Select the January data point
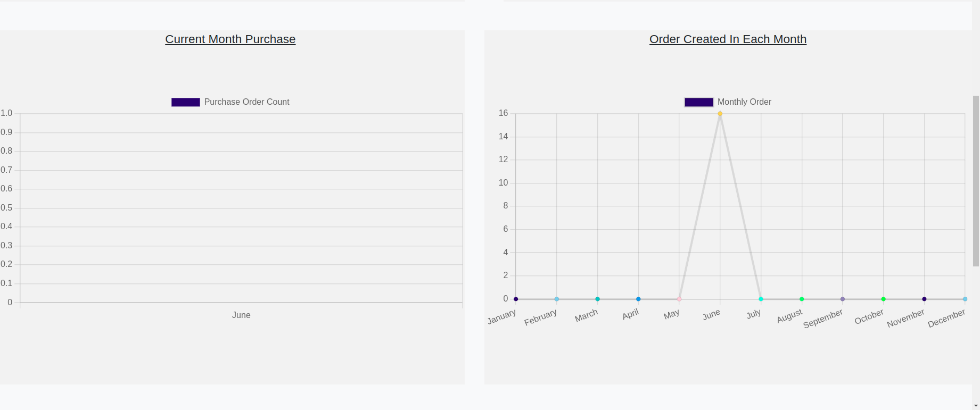980x410 pixels. 516,299
